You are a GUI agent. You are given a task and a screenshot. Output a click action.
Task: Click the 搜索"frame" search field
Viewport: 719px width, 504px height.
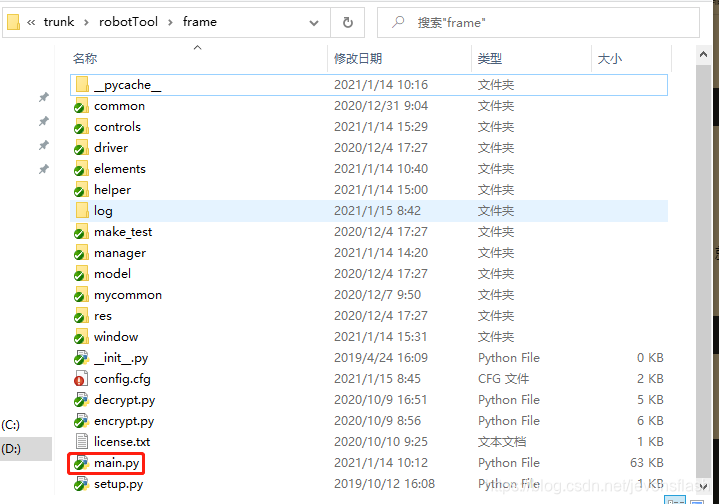[538, 22]
